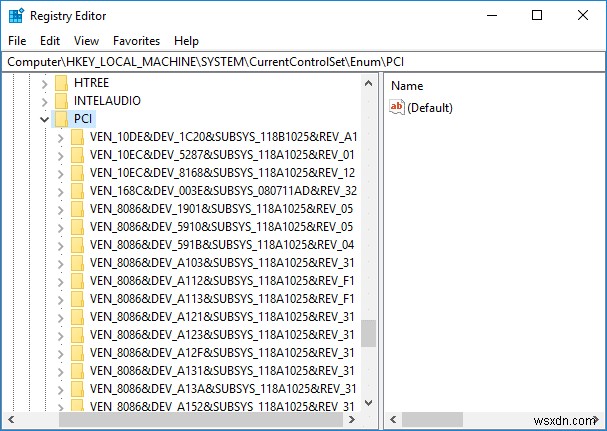Click folder icon of VEN_8086&DEV_1901
The height and width of the screenshot is (431, 607).
coord(77,209)
